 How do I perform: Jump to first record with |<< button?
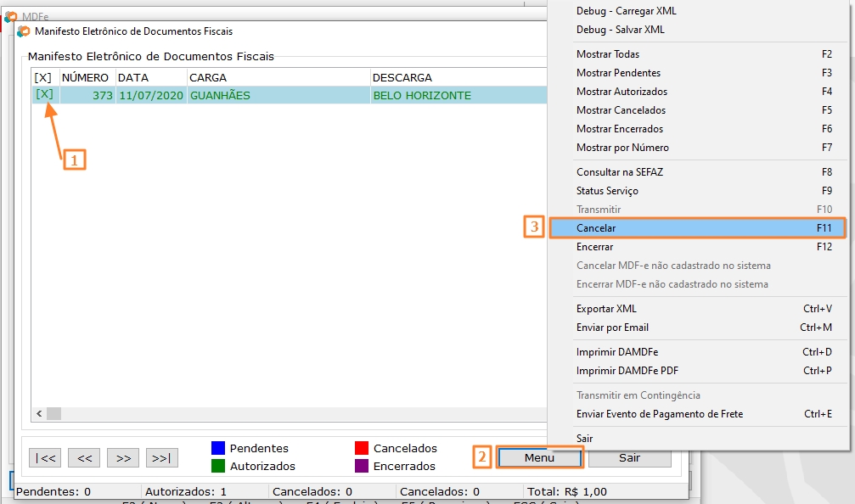coord(44,457)
